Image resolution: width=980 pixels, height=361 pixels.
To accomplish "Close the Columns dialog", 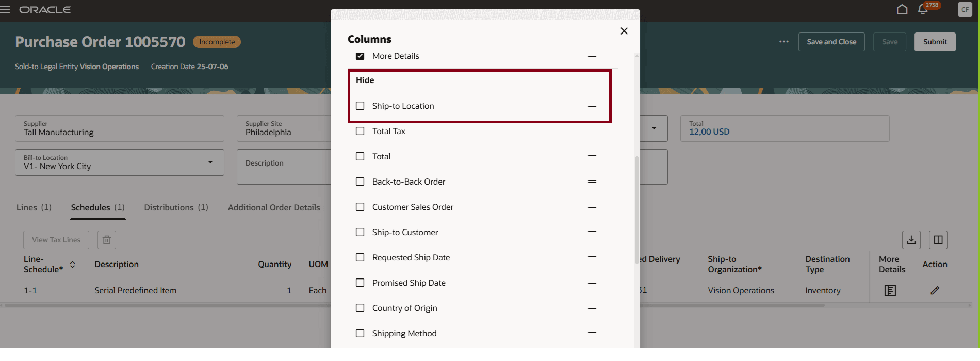I will (x=624, y=31).
